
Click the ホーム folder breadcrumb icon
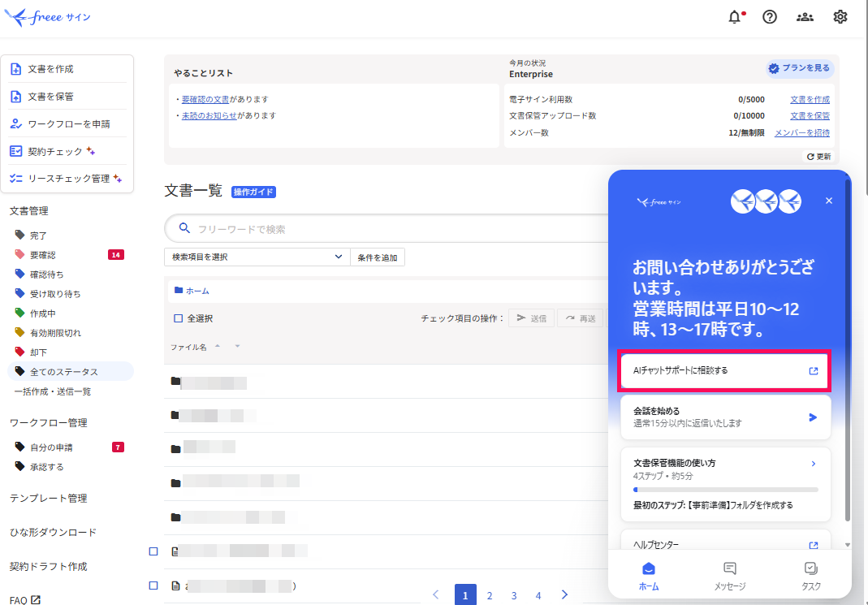[x=179, y=290]
